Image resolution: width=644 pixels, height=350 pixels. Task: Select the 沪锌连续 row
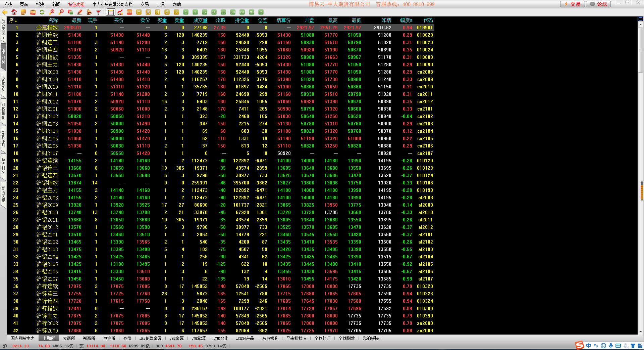click(x=221, y=286)
